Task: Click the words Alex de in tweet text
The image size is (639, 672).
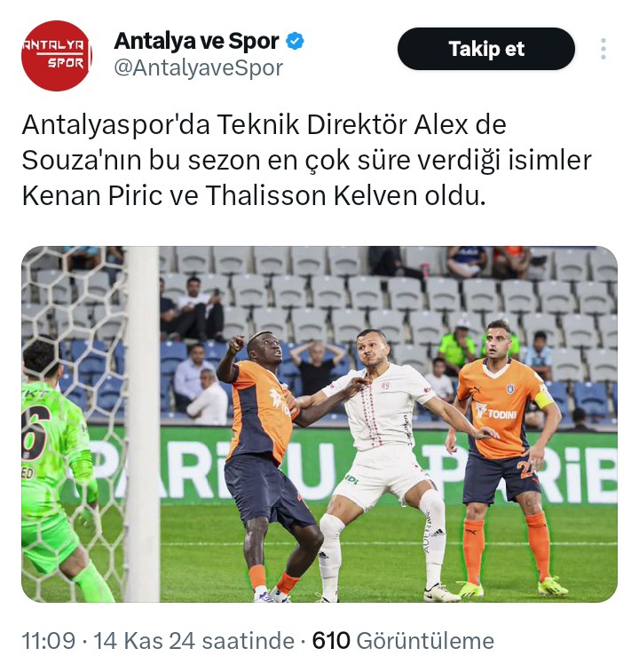Action: tap(460, 125)
